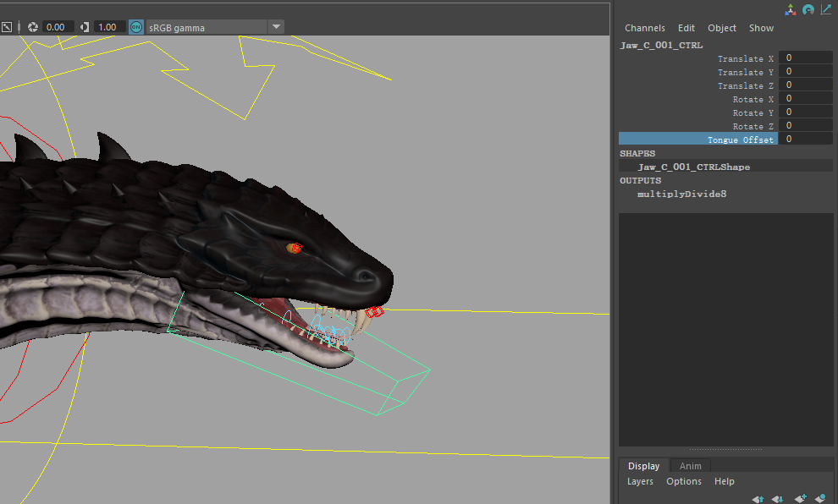
Task: Create layer from selected objects
Action: point(819,499)
